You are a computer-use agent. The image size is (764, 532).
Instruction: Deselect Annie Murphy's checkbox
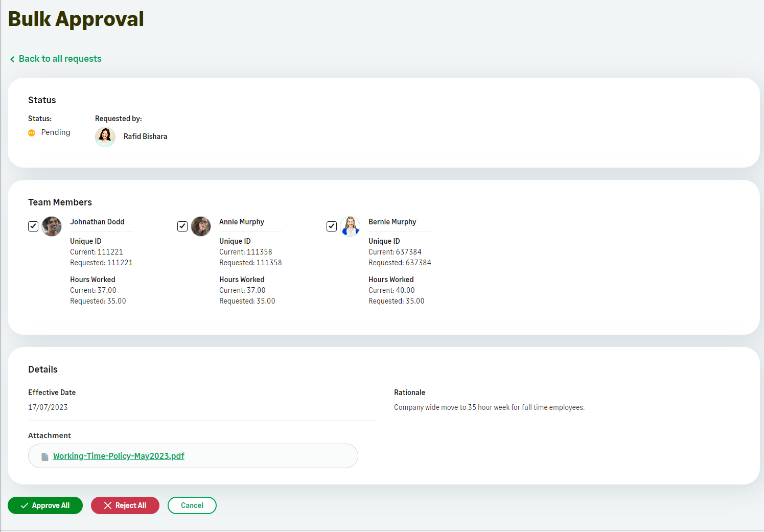pos(182,226)
